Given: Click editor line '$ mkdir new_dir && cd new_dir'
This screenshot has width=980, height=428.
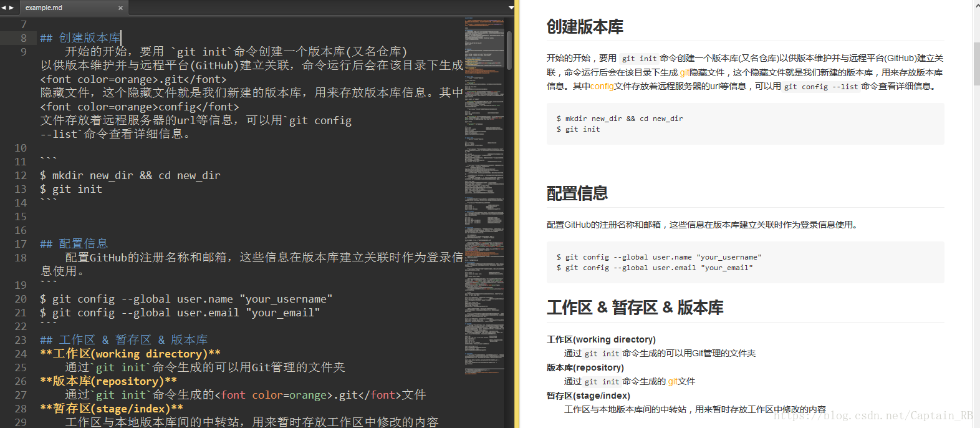Looking at the screenshot, I should pos(130,176).
